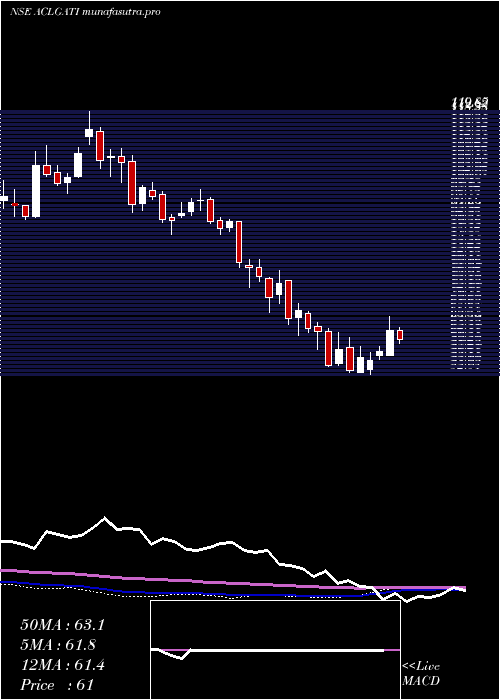Screen dimensions: 500x700
Task: Click the '5MA : 61.8' label
Action: 58,645
